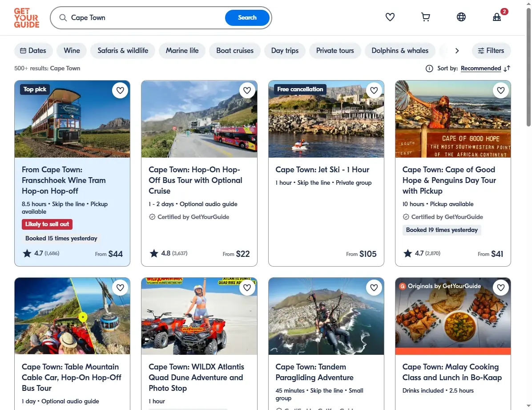Open the wishlist heart icon in header
Screen dimensions: 532x410
pyautogui.click(x=390, y=17)
